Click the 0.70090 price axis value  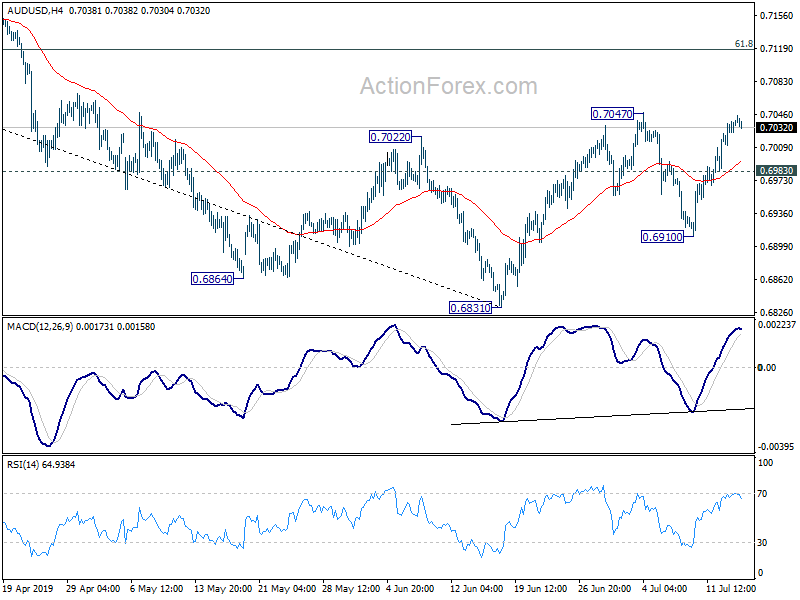[x=777, y=147]
